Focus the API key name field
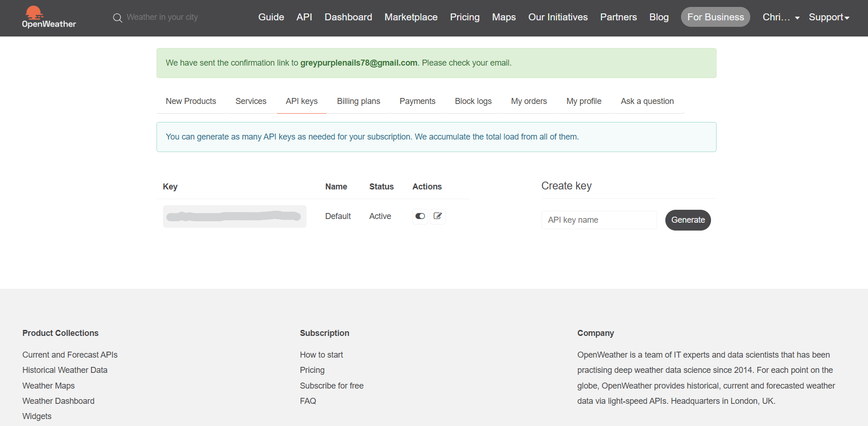Viewport: 868px width, 426px height. coord(599,220)
